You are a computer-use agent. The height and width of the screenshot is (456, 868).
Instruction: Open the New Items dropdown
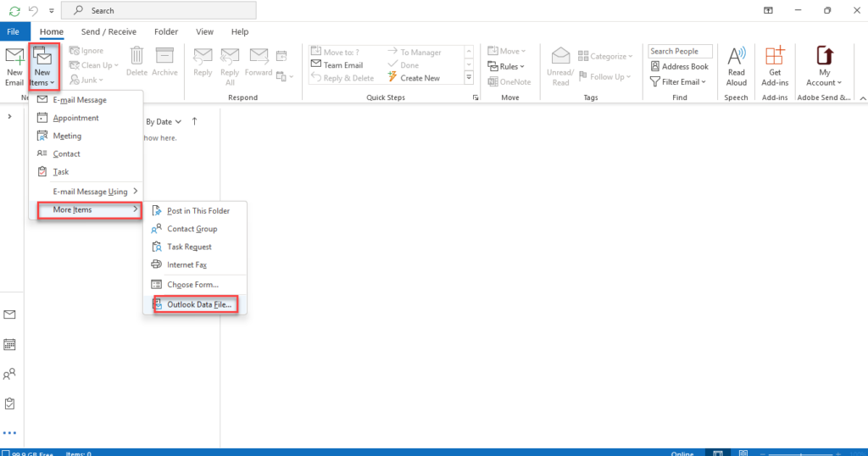(x=42, y=68)
